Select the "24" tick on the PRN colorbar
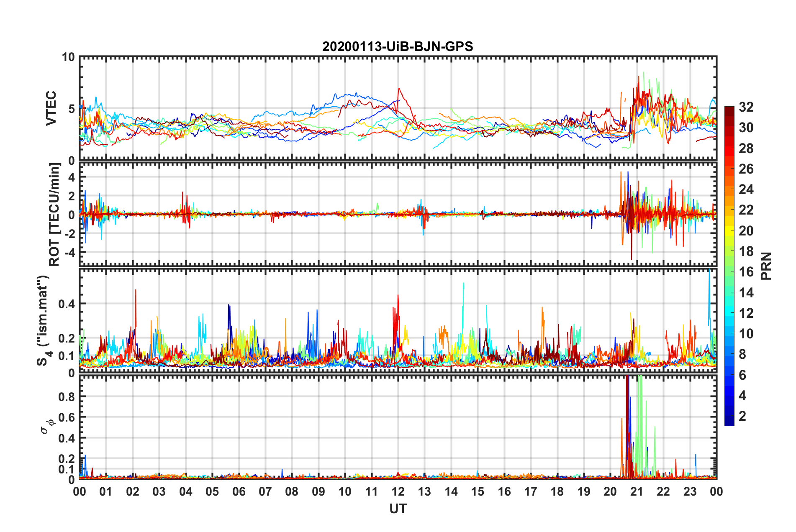The width and height of the screenshot is (796, 532). coord(746,189)
